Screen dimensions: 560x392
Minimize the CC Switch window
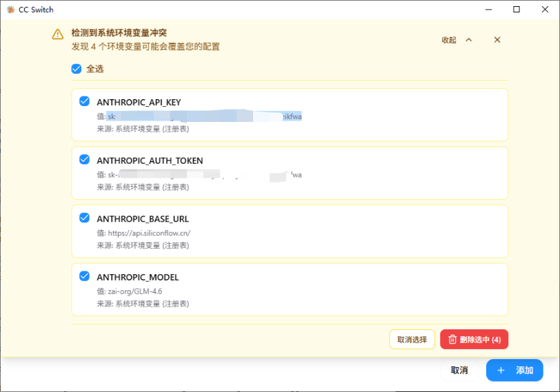488,10
